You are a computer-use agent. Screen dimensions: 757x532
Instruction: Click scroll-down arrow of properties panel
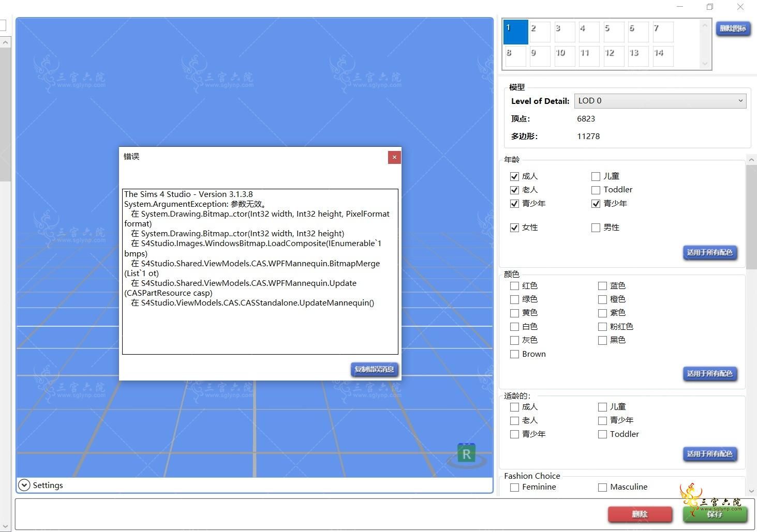751,491
